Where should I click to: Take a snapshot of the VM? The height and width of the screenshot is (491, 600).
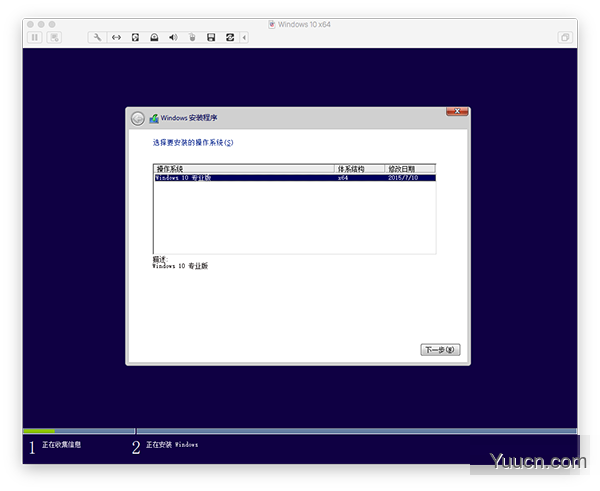point(54,37)
